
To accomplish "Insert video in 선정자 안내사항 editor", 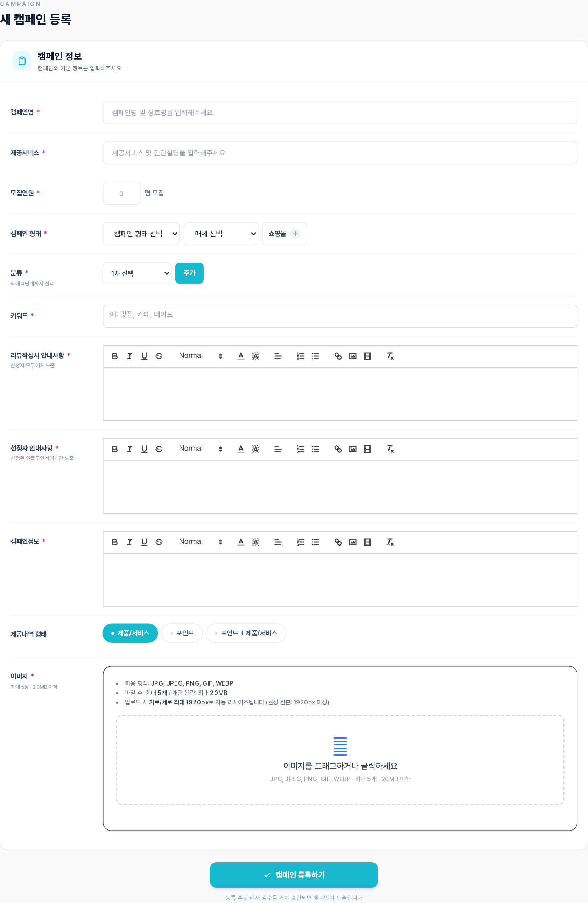I will tap(367, 449).
